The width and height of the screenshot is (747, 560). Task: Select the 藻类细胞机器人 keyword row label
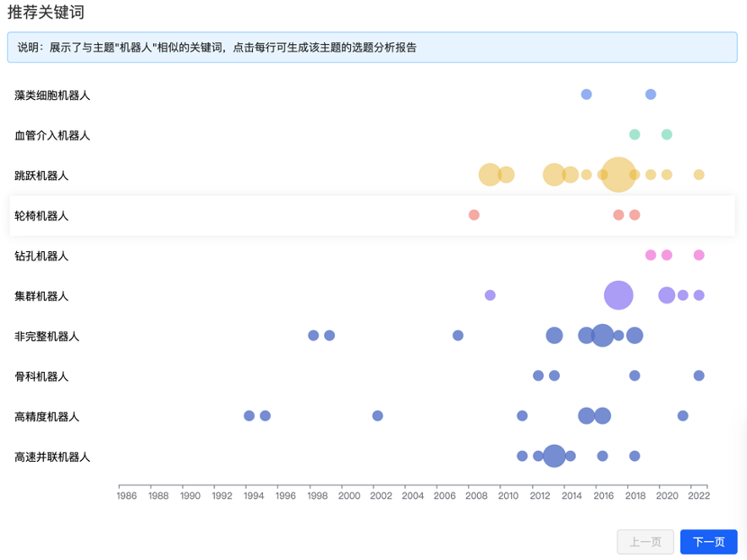coord(52,95)
